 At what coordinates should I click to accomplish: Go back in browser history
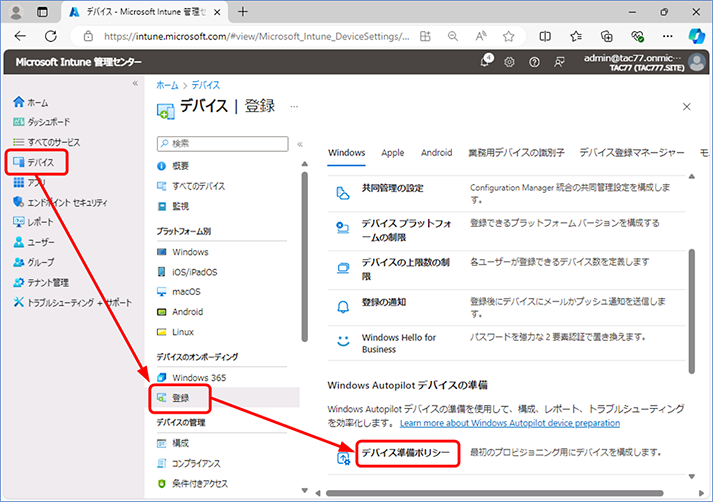click(20, 36)
